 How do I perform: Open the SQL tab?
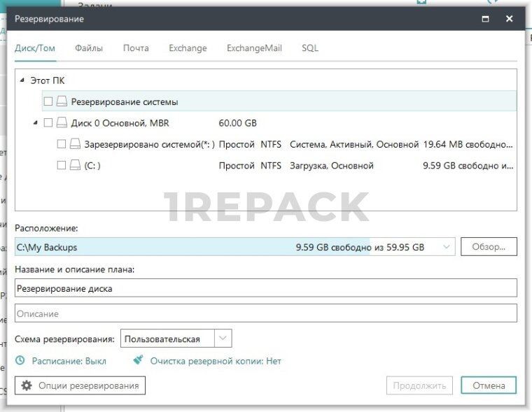coord(310,48)
